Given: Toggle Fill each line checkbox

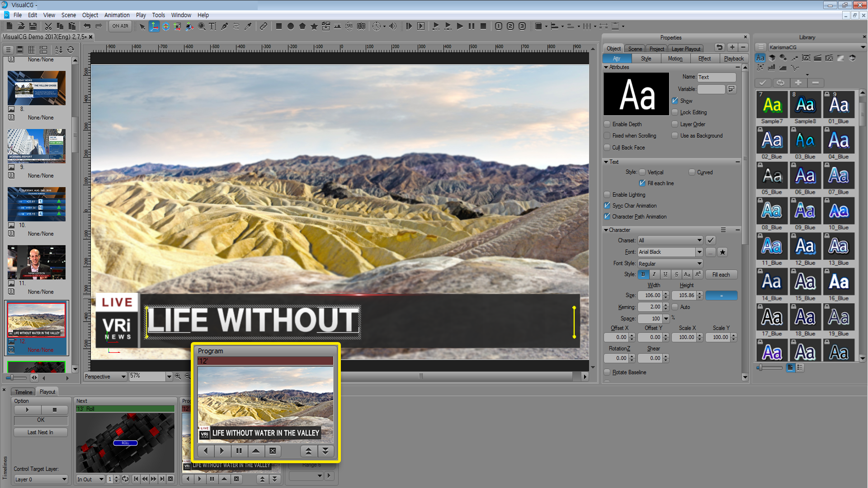Looking at the screenshot, I should (x=642, y=183).
